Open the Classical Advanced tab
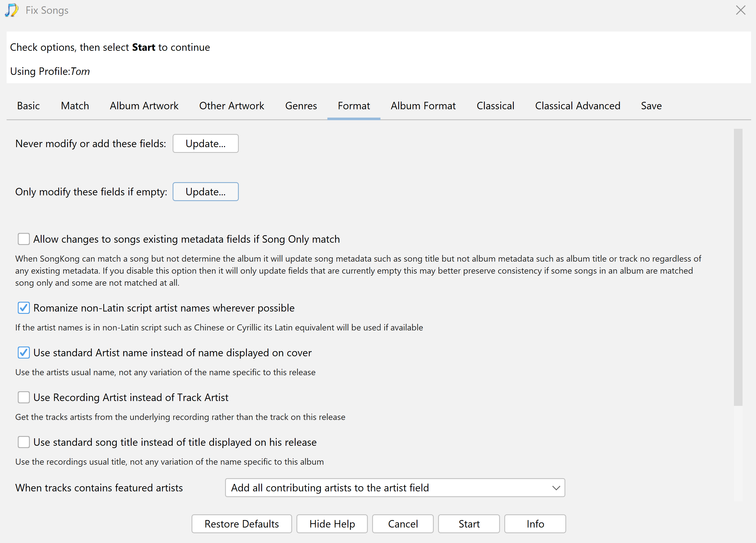The width and height of the screenshot is (756, 543). pyautogui.click(x=577, y=105)
